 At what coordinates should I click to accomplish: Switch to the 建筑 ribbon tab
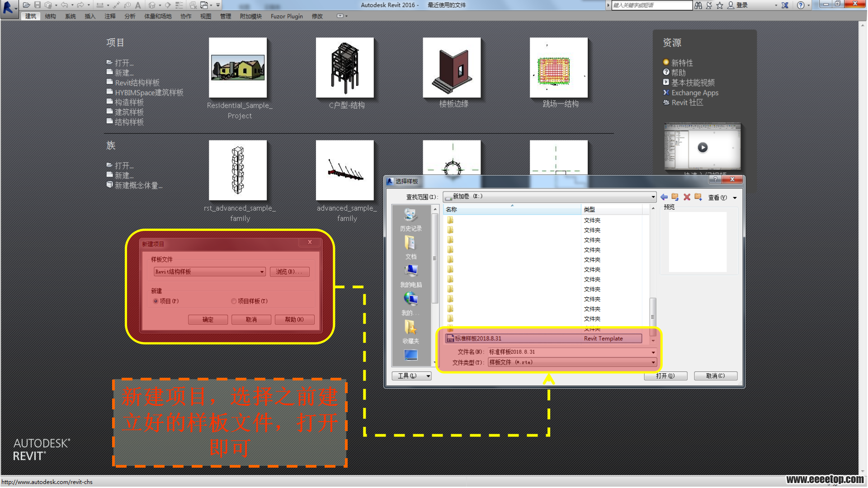(x=31, y=16)
